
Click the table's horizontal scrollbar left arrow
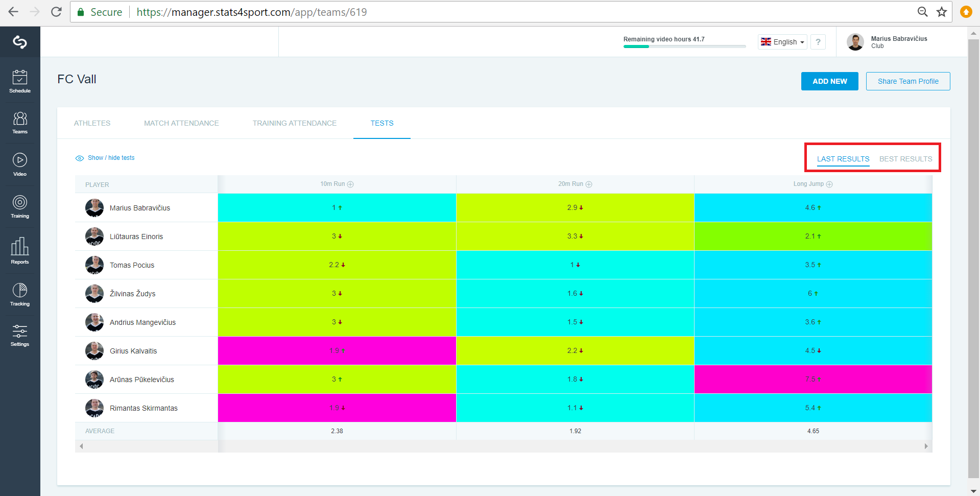tap(81, 446)
